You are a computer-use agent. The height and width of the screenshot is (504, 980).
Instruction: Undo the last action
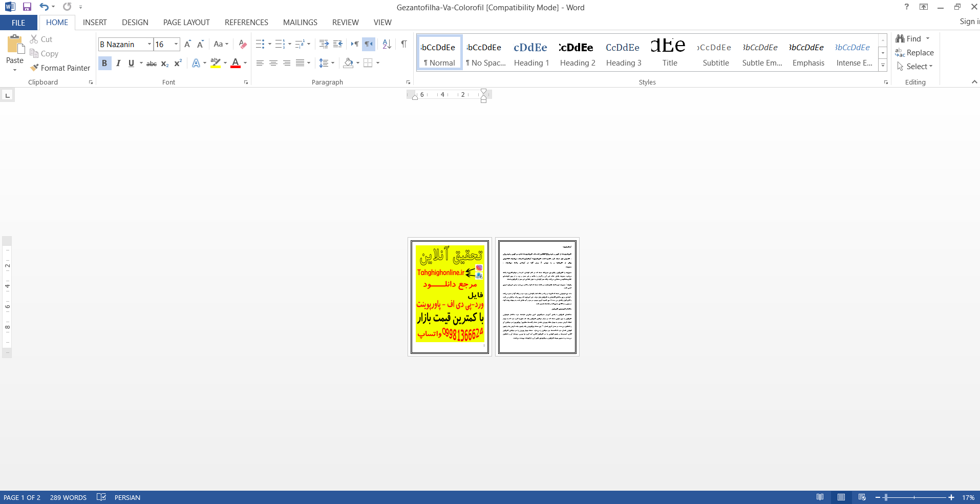point(44,7)
